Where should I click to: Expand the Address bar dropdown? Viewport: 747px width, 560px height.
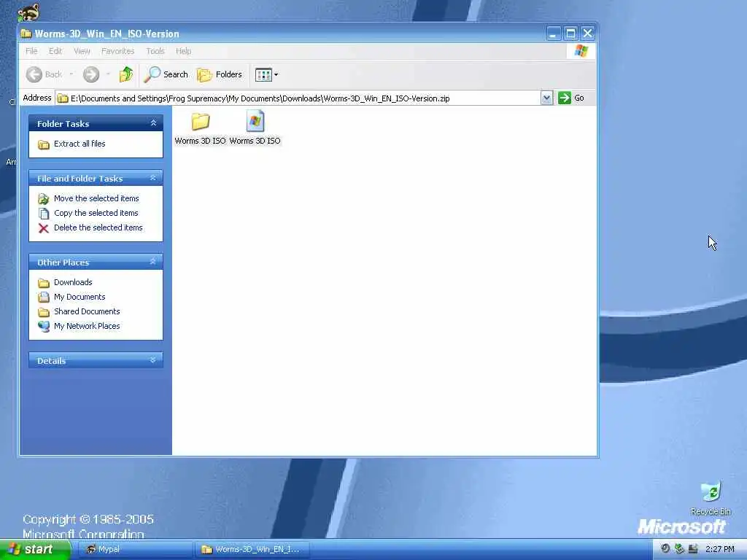[x=546, y=98]
